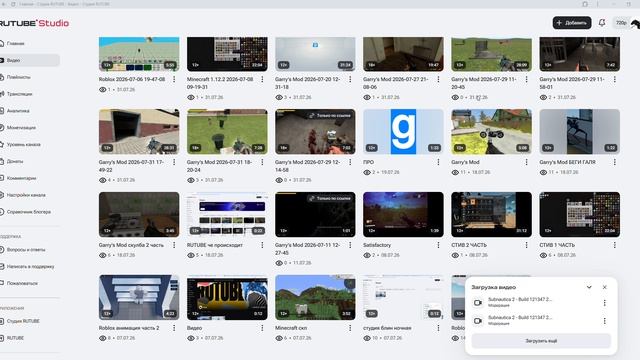Open the Донаты icon in sidebar
The height and width of the screenshot is (360, 640).
pyautogui.click(x=2, y=161)
